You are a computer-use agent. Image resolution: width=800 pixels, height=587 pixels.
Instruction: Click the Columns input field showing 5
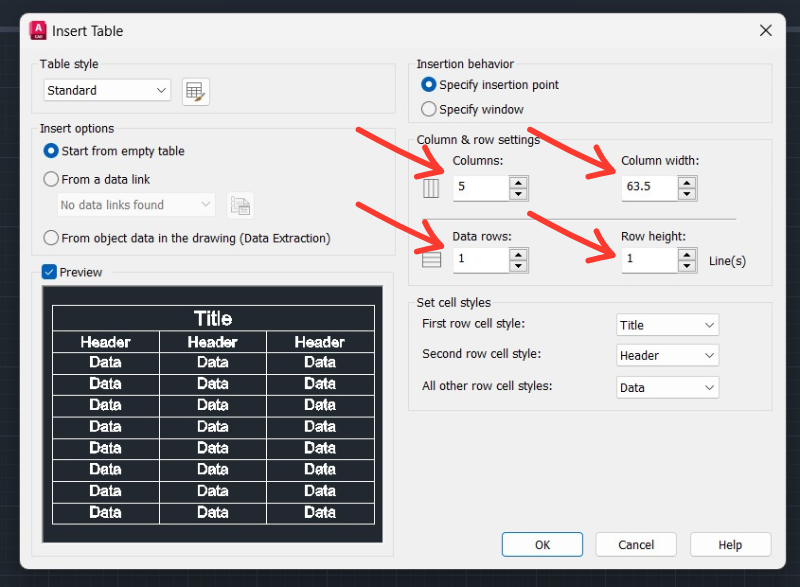pos(481,188)
